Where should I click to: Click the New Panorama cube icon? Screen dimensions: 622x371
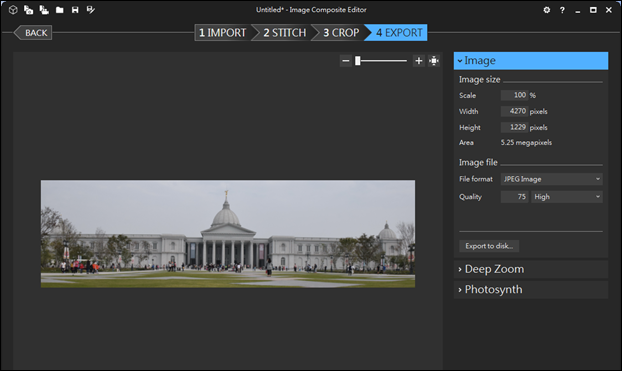pos(13,10)
